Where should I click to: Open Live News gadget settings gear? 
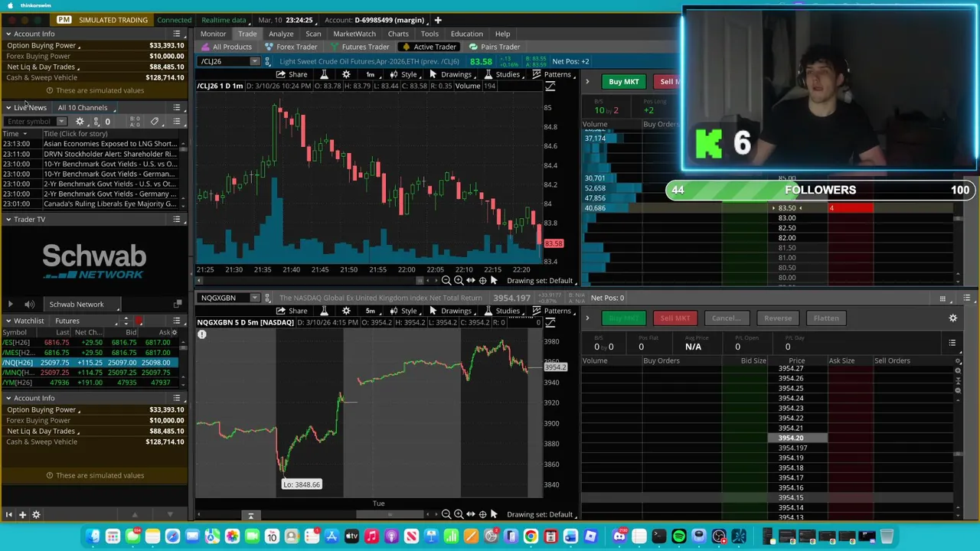coord(80,122)
